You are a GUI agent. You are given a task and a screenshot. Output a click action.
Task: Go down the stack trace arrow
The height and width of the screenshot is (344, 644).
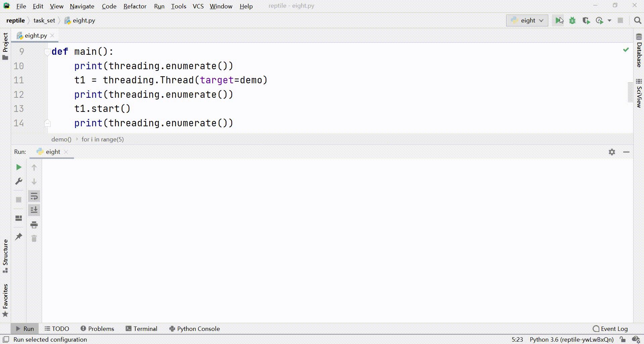tap(34, 181)
